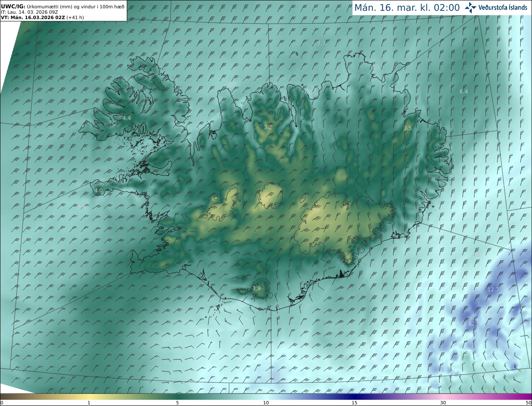Click the "UWC/IG: Úrkomumætti (mm)" title line

(x=62, y=6)
